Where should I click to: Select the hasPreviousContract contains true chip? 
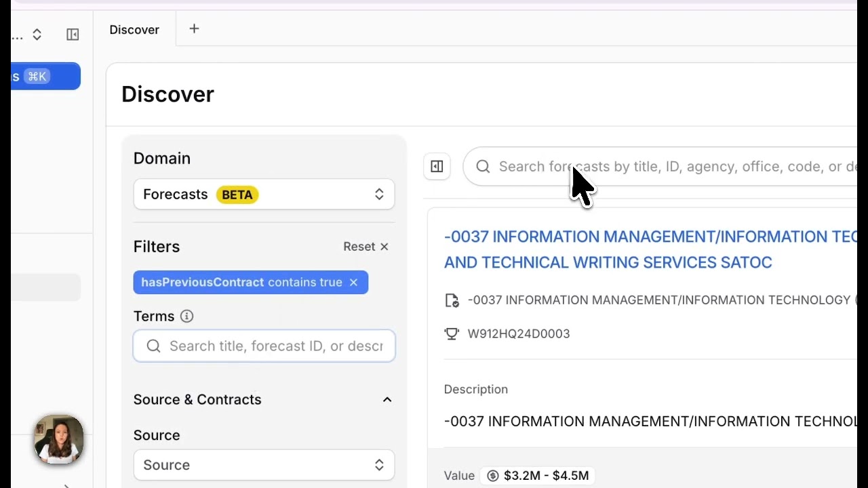(x=250, y=283)
